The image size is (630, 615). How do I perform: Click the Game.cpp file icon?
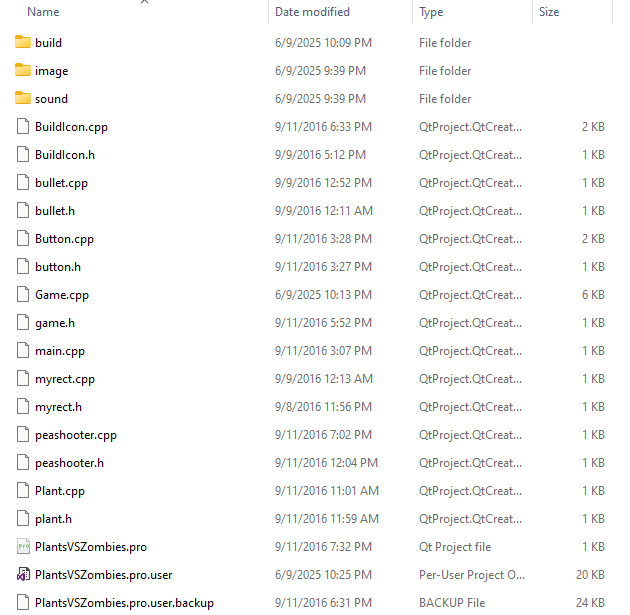coord(23,294)
